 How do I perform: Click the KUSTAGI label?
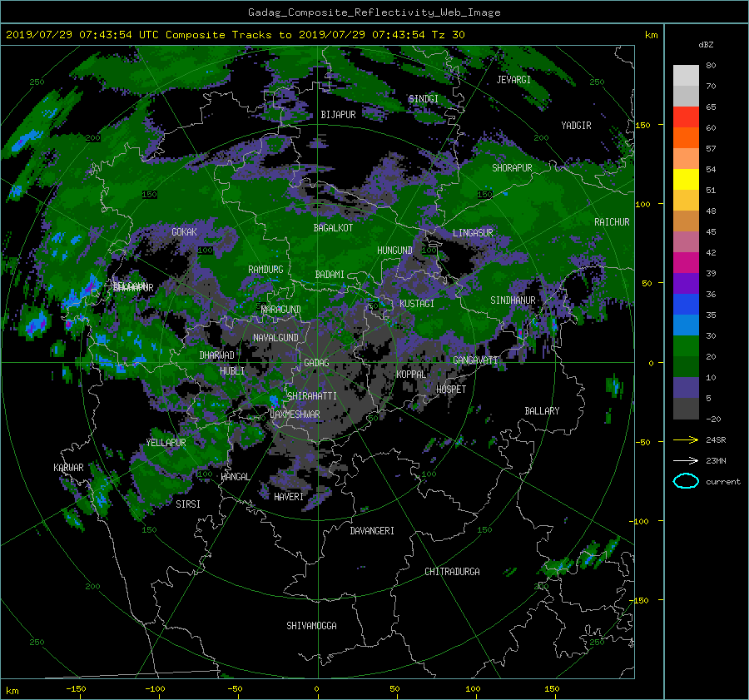tap(417, 304)
